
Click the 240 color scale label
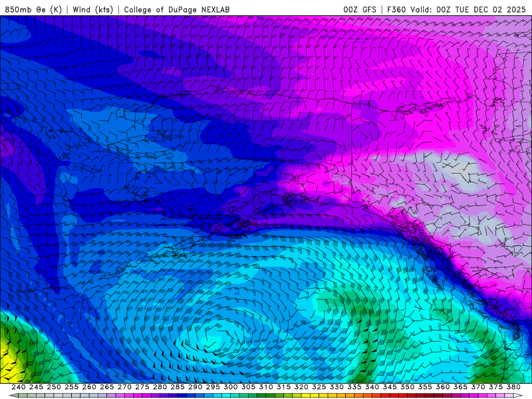pos(19,387)
